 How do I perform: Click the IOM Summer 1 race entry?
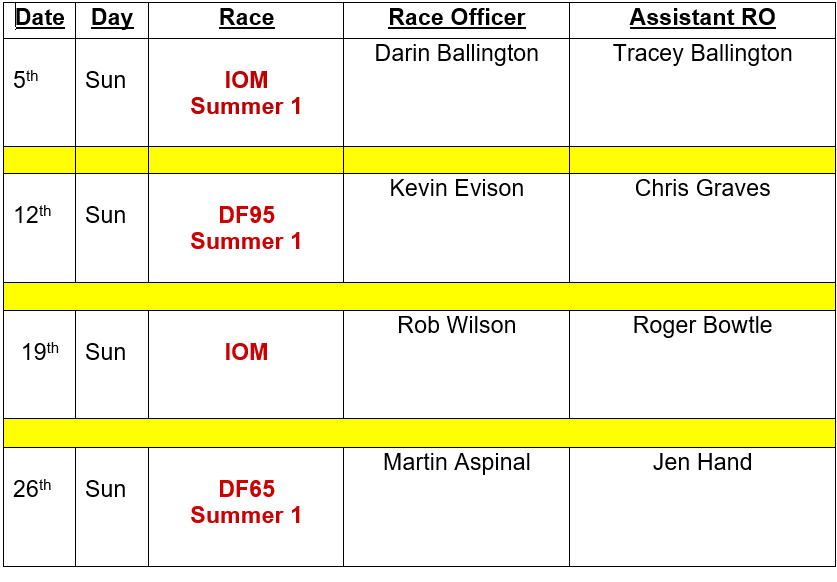pos(246,93)
